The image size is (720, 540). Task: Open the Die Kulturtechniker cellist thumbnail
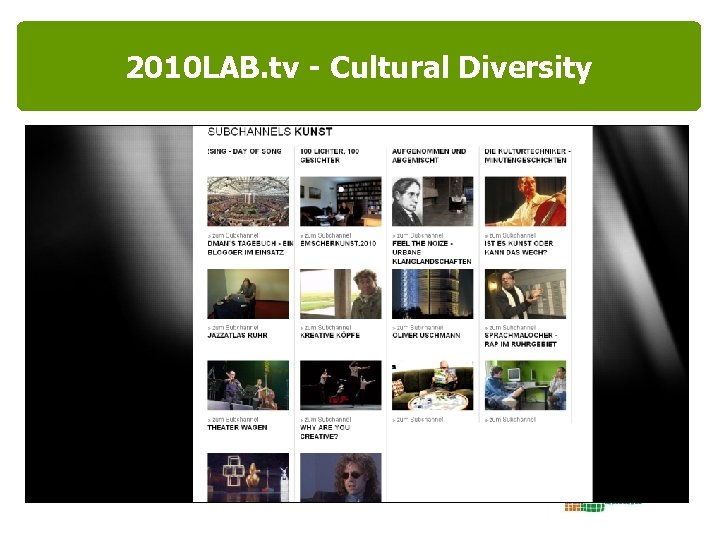[525, 201]
